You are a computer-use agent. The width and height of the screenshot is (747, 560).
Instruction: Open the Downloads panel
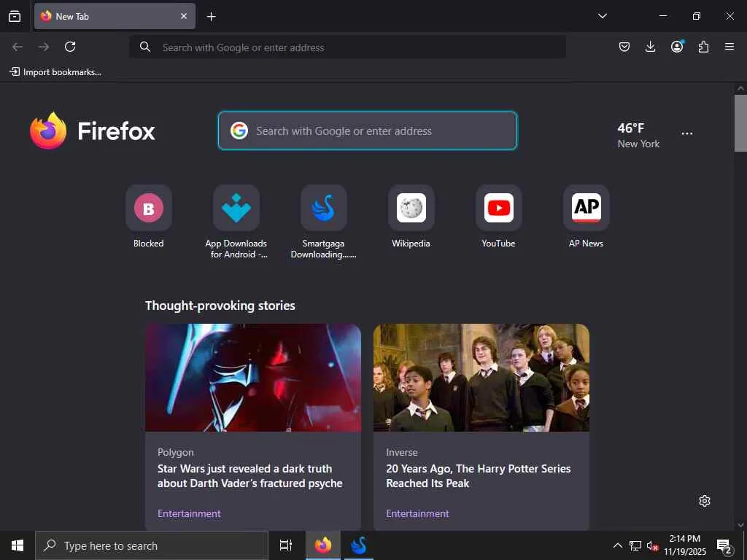[x=650, y=47]
